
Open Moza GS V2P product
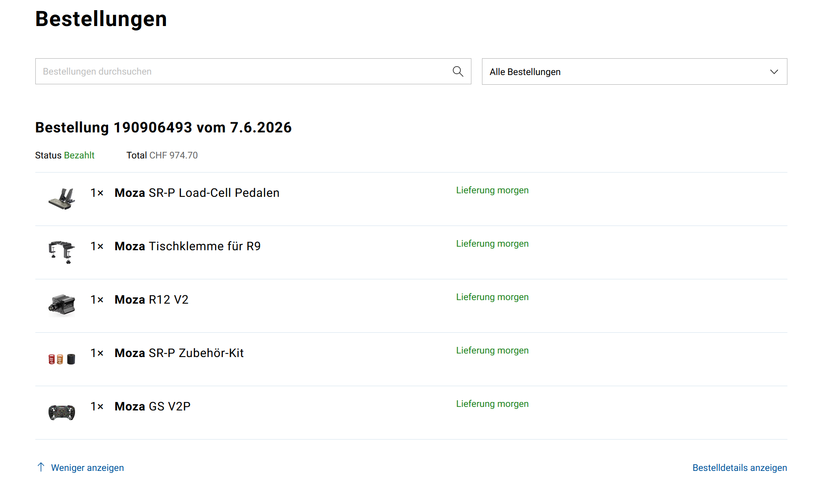click(x=153, y=406)
